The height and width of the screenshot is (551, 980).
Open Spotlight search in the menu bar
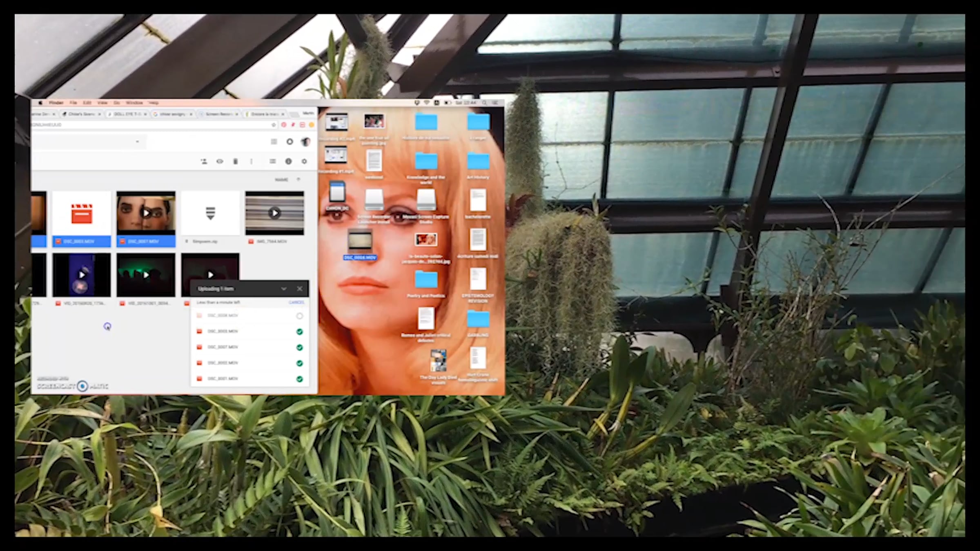(484, 103)
